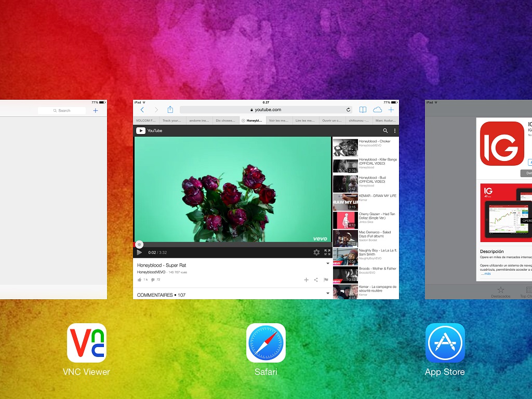Viewport: 532px width, 399px height.
Task: Tap the Search field in VNC Viewer card
Action: pos(62,111)
